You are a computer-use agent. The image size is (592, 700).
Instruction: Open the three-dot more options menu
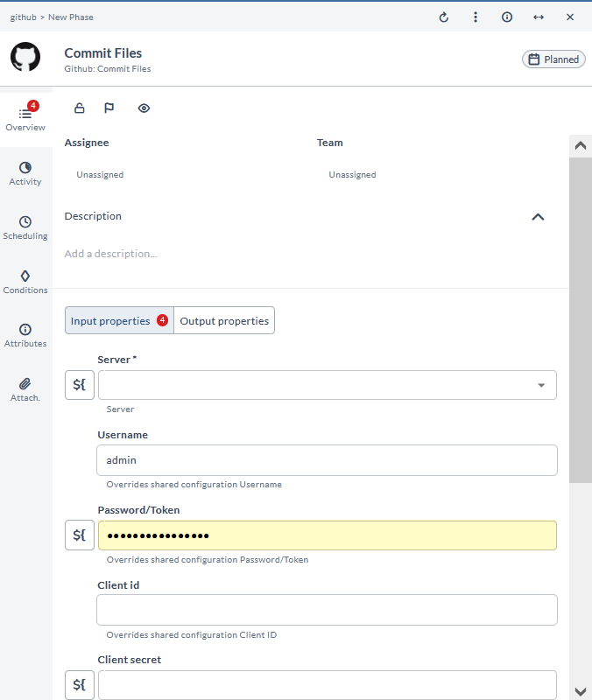(476, 17)
